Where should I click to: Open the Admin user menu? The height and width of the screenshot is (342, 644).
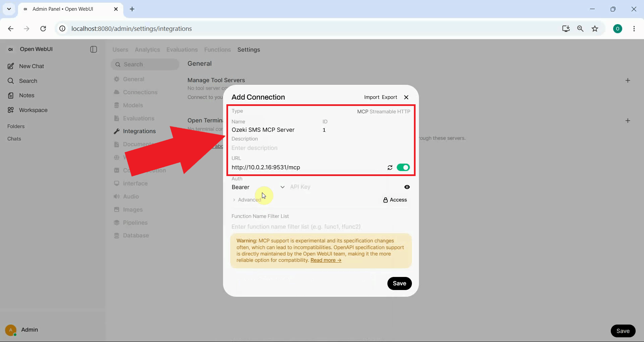21,330
